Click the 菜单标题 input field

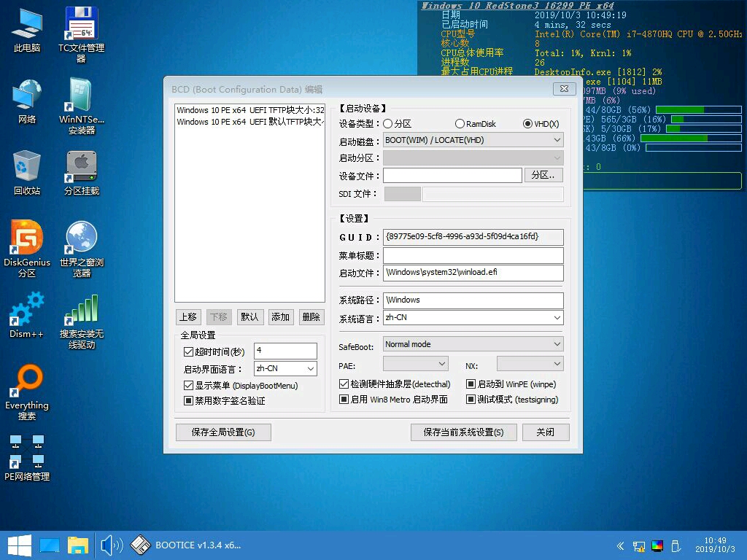(473, 255)
